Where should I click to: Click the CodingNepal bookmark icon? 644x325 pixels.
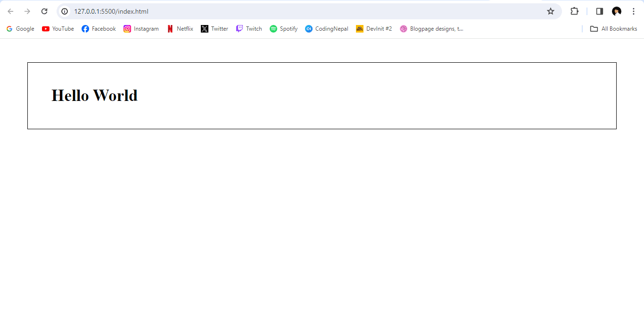(310, 29)
